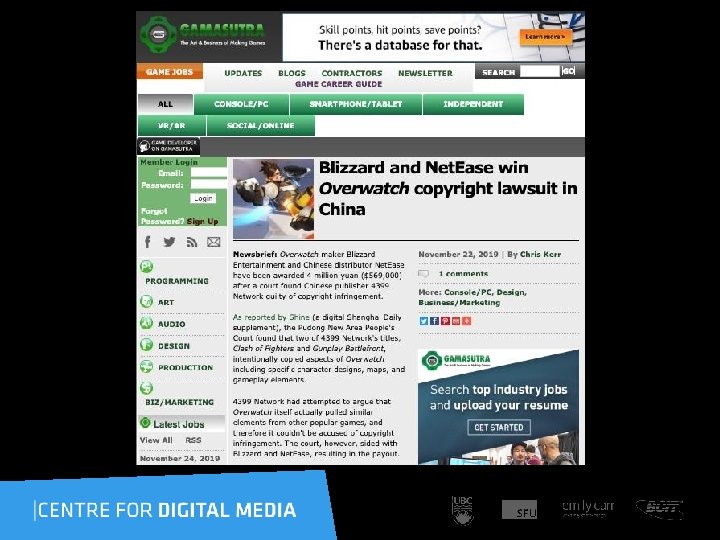The width and height of the screenshot is (720, 540).
Task: Open the As reported by Shine link
Action: [271, 317]
